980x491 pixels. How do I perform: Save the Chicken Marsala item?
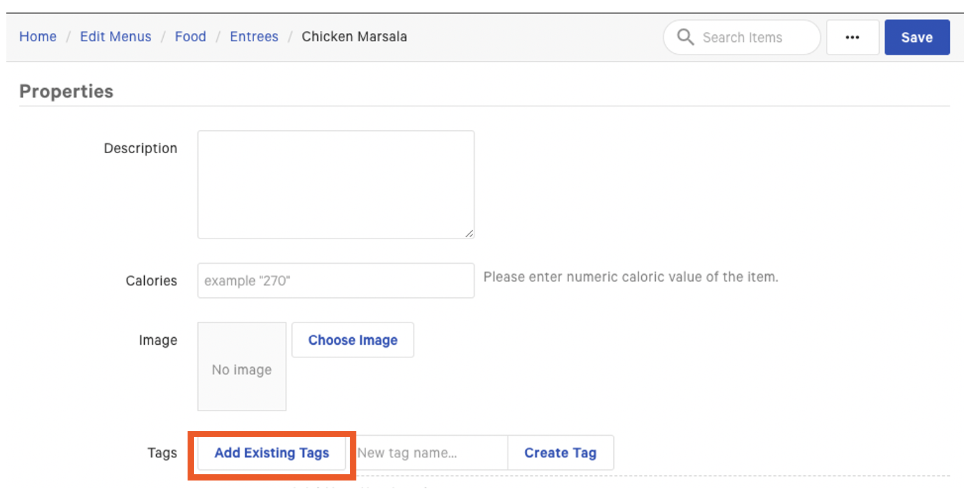[x=917, y=37]
